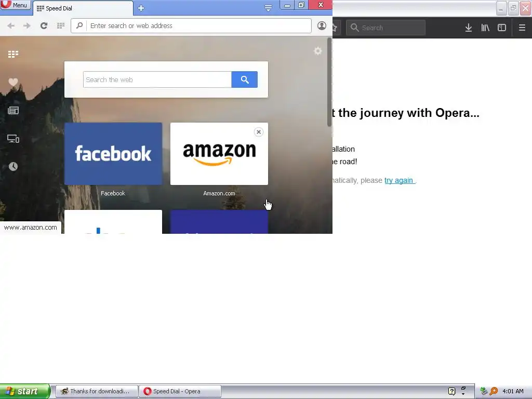532x399 pixels.
Task: Focus the Search the web field
Action: [x=157, y=79]
